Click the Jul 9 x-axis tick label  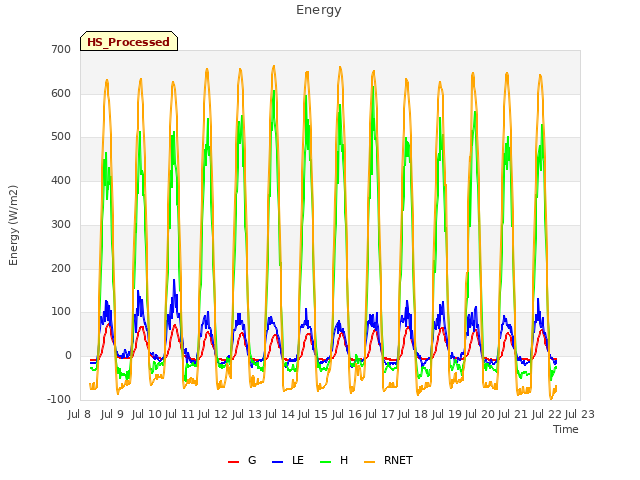coord(112,414)
